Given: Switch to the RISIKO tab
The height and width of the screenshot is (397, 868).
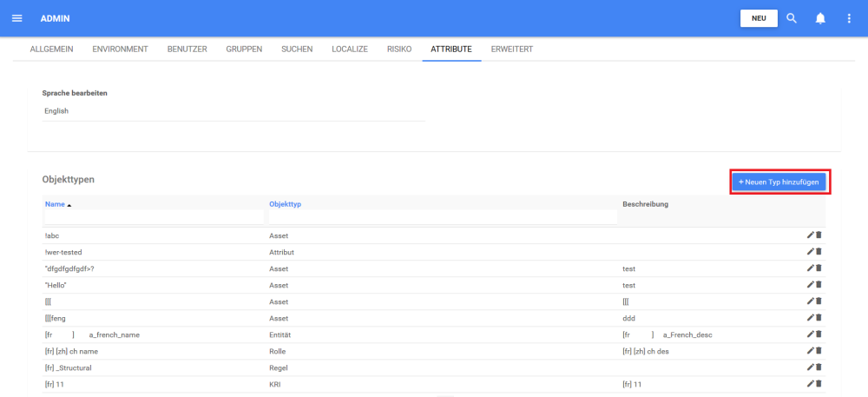Looking at the screenshot, I should pyautogui.click(x=399, y=50).
